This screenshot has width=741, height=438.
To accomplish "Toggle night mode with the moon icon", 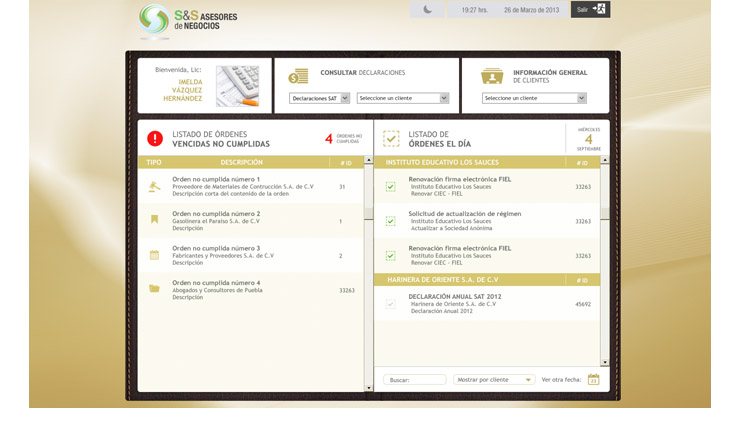I will tap(427, 10).
